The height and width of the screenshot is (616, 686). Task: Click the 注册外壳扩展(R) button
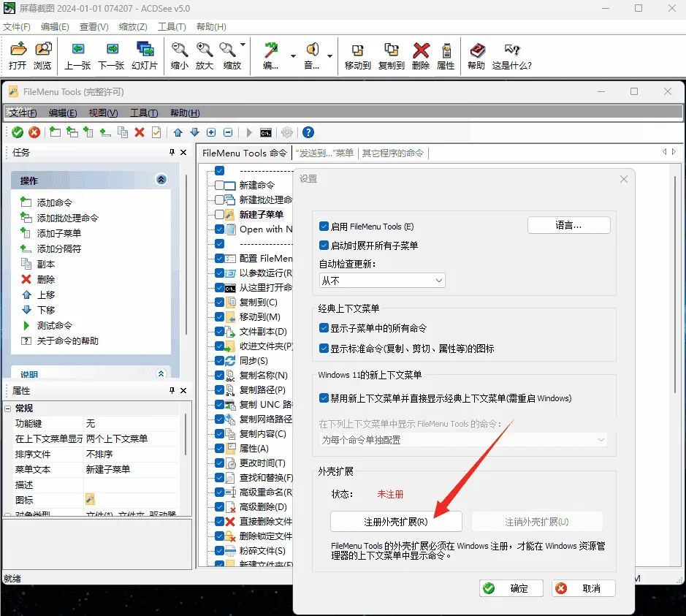(x=395, y=522)
